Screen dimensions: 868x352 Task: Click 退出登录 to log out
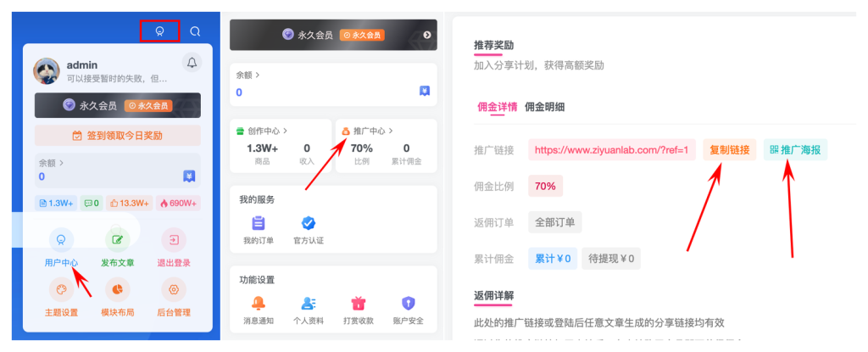click(173, 249)
